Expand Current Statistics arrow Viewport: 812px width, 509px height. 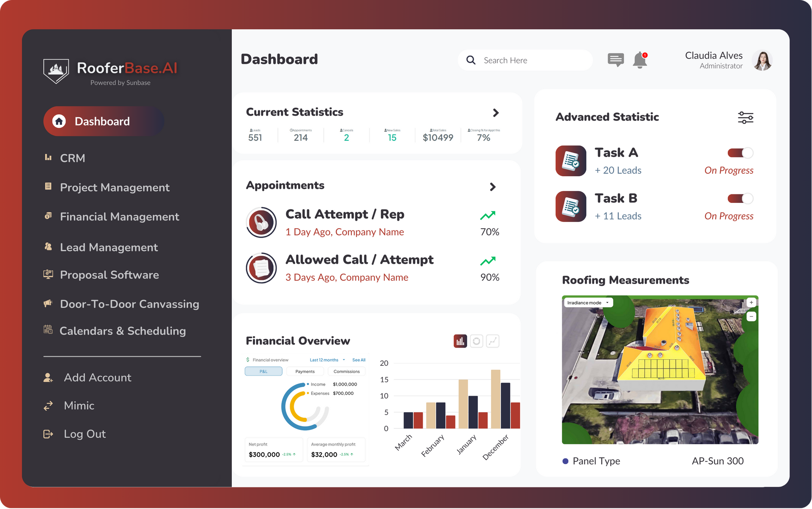click(495, 112)
